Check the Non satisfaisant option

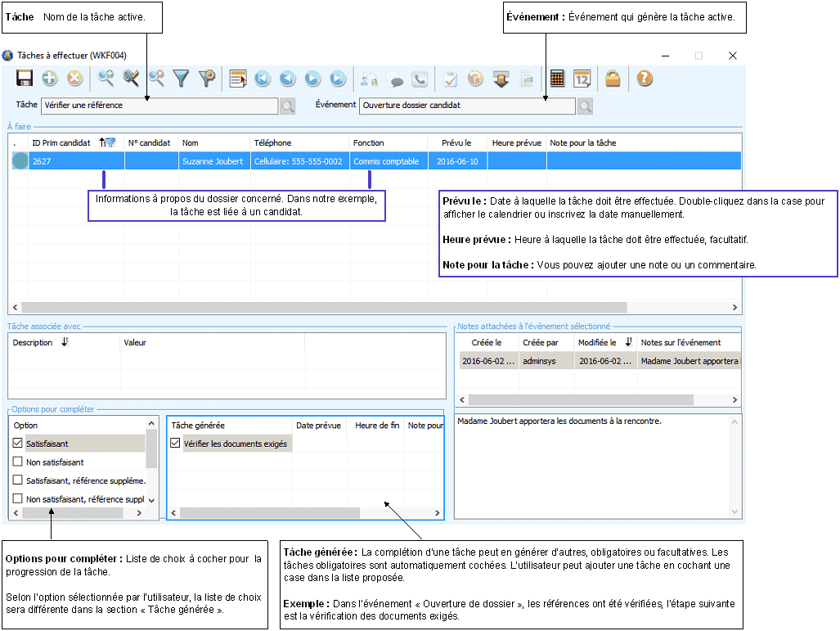pos(18,462)
